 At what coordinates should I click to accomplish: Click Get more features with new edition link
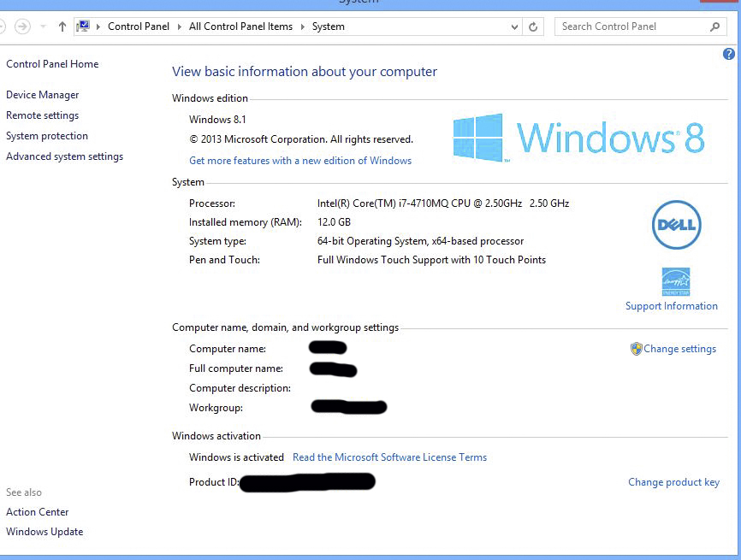tap(300, 161)
